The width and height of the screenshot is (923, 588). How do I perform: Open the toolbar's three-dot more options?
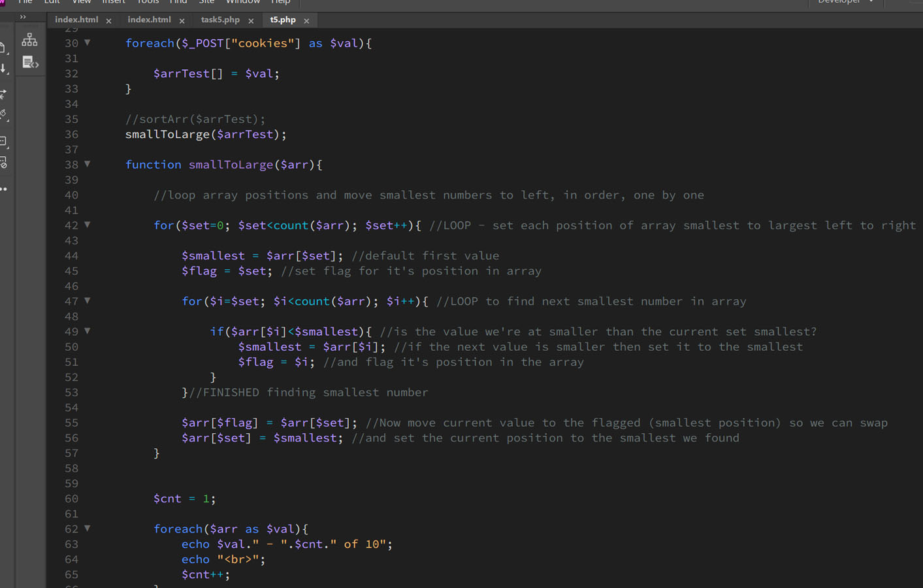point(3,189)
